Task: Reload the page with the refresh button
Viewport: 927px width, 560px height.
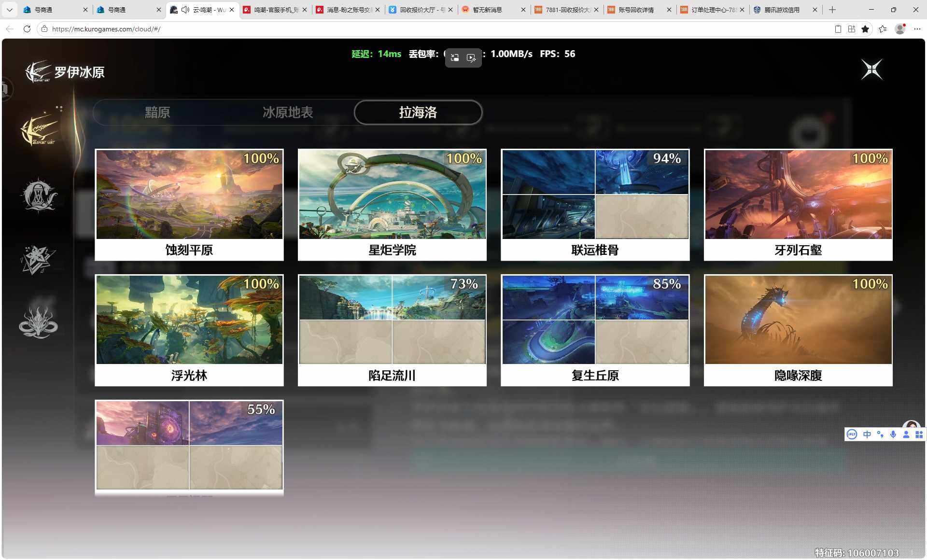Action: point(27,29)
